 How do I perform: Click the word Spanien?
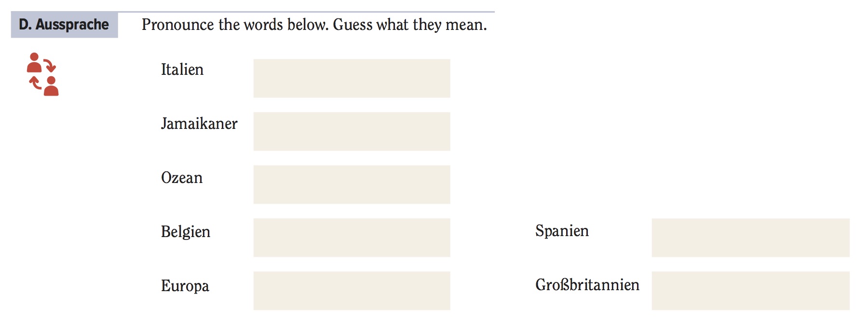point(562,231)
